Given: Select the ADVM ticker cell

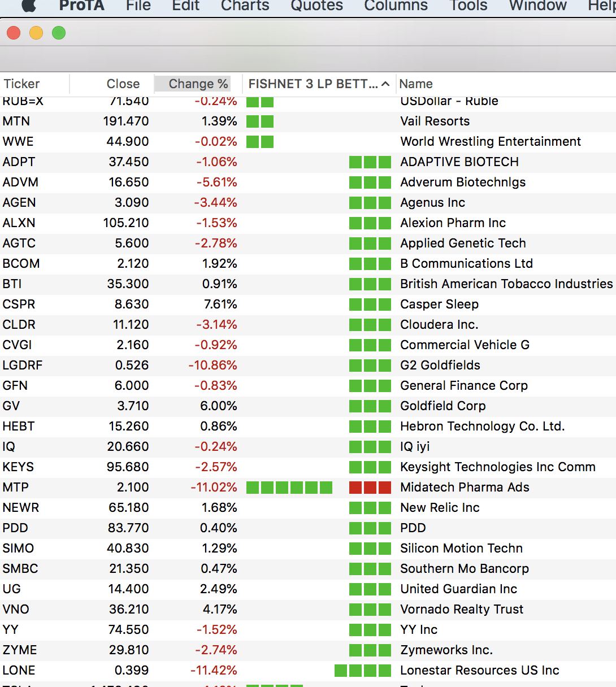Looking at the screenshot, I should (x=20, y=182).
